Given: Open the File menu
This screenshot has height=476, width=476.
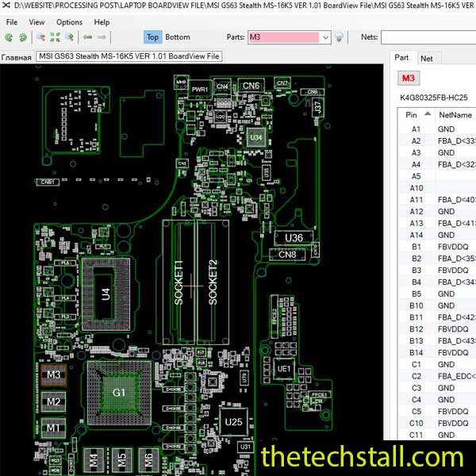Looking at the screenshot, I should click(x=12, y=22).
